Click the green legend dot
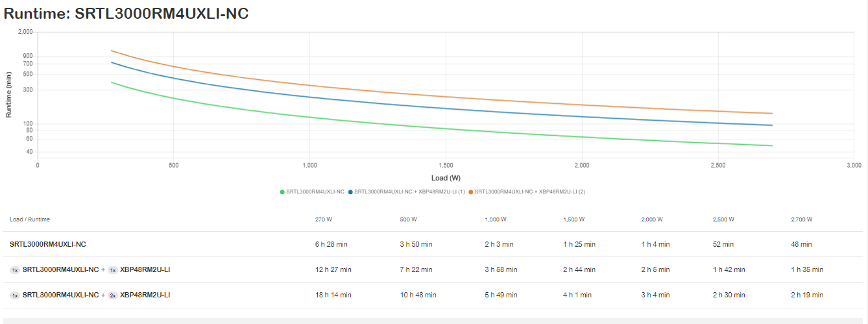Screen dimensions: 868x324 pyautogui.click(x=282, y=192)
